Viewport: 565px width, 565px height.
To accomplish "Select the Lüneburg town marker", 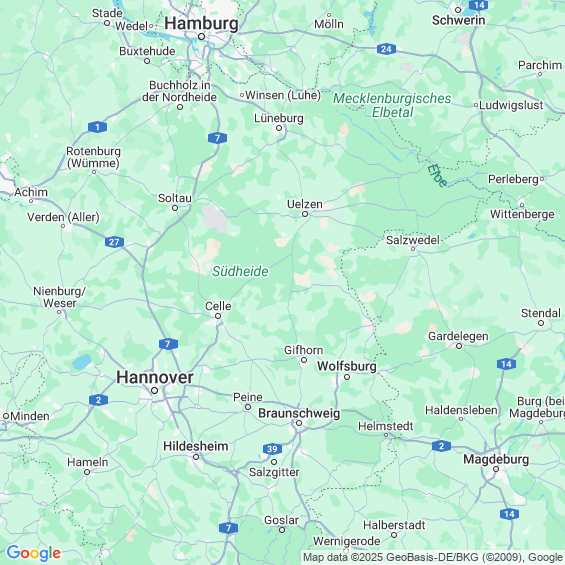I will 279,128.
